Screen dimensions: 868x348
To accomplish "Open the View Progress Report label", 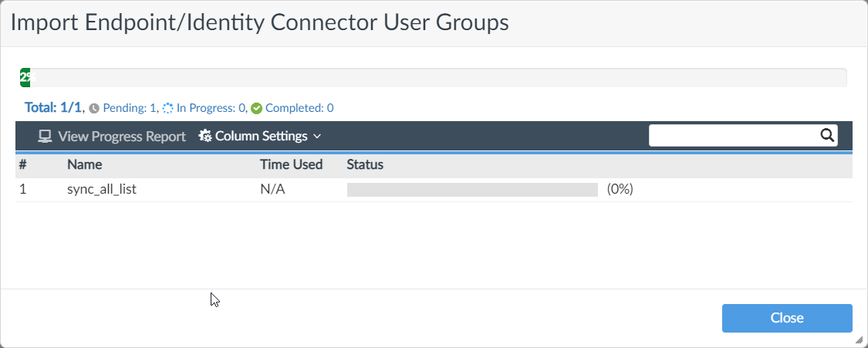I will pyautogui.click(x=122, y=137).
